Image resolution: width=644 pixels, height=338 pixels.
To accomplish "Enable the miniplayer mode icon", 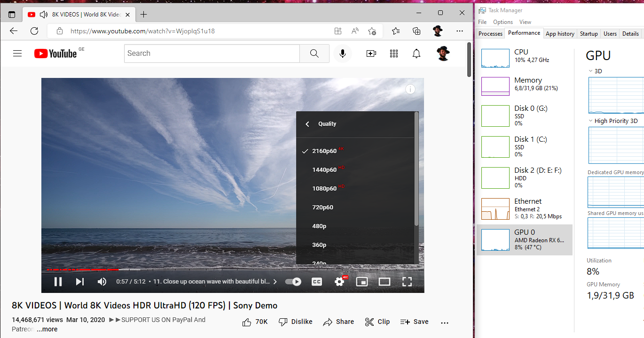I will coord(361,282).
